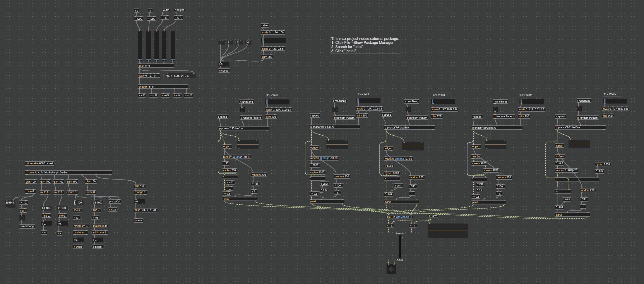Viewport: 644px width, 284px height.
Task: Select the adsr~ 800 0. 1. 20. object
Action: tap(146, 210)
